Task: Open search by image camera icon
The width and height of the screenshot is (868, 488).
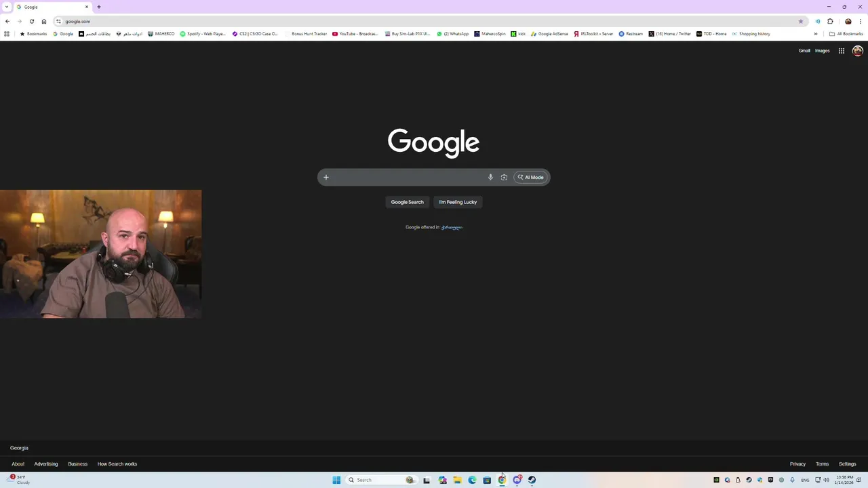Action: (x=504, y=178)
